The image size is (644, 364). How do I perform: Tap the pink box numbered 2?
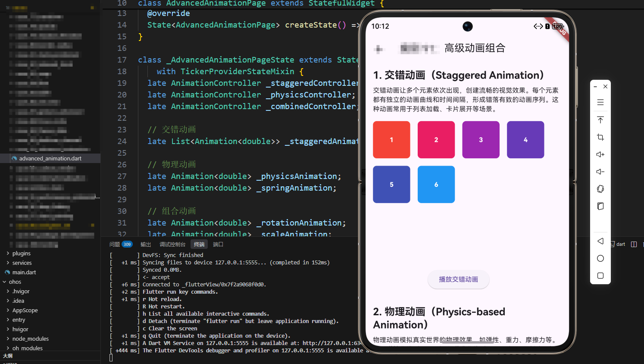[436, 140]
